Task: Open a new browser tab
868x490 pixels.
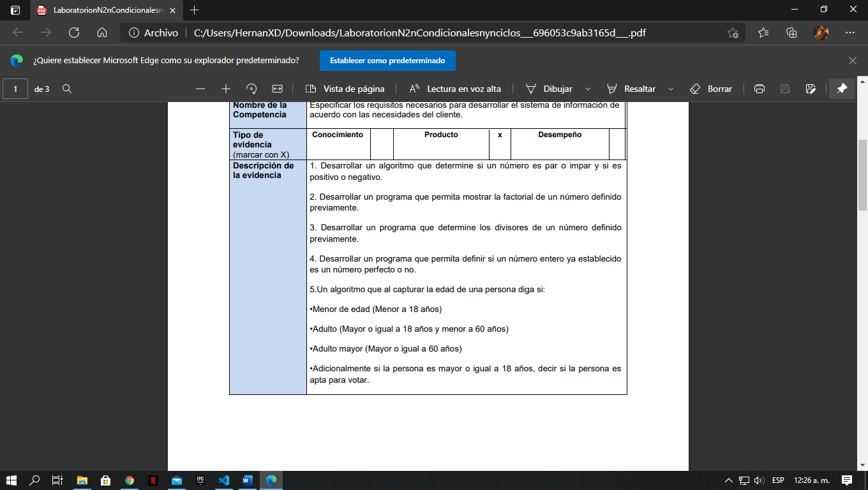Action: [x=195, y=10]
